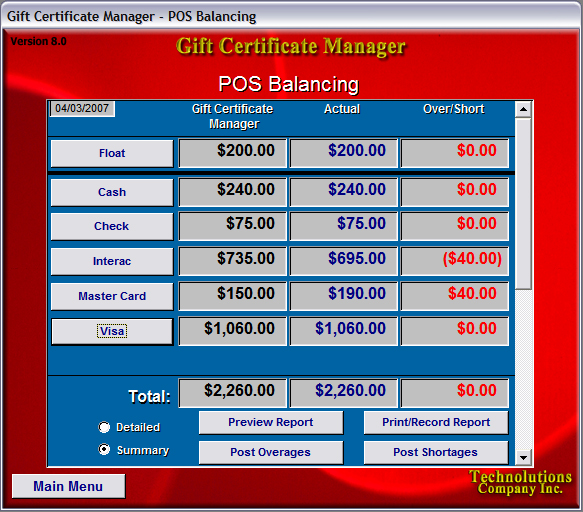Click the Cash payment button
This screenshot has height=512, width=583.
tap(112, 192)
